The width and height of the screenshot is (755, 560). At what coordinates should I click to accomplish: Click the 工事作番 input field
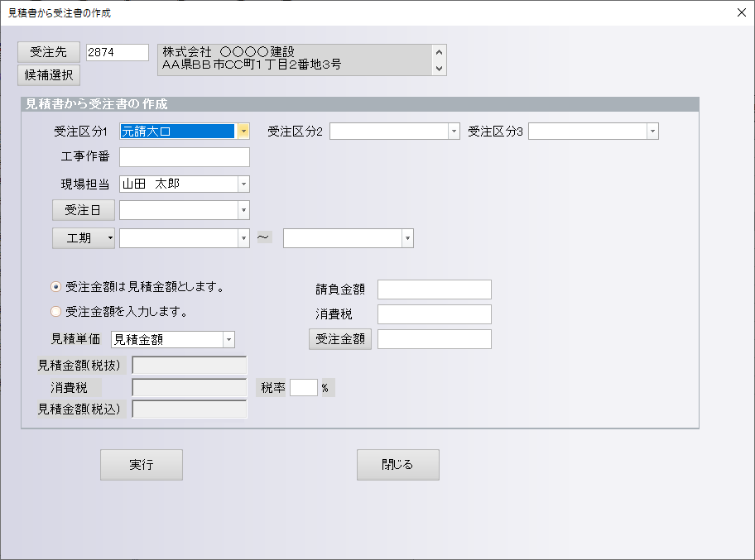coord(184,157)
